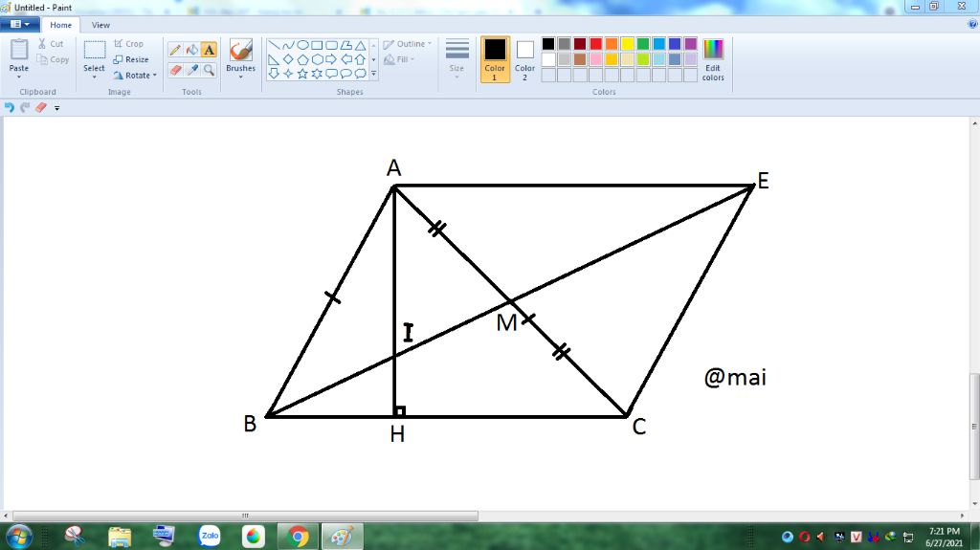The height and width of the screenshot is (550, 980).
Task: Expand the Shapes gallery more arrow
Action: click(374, 74)
